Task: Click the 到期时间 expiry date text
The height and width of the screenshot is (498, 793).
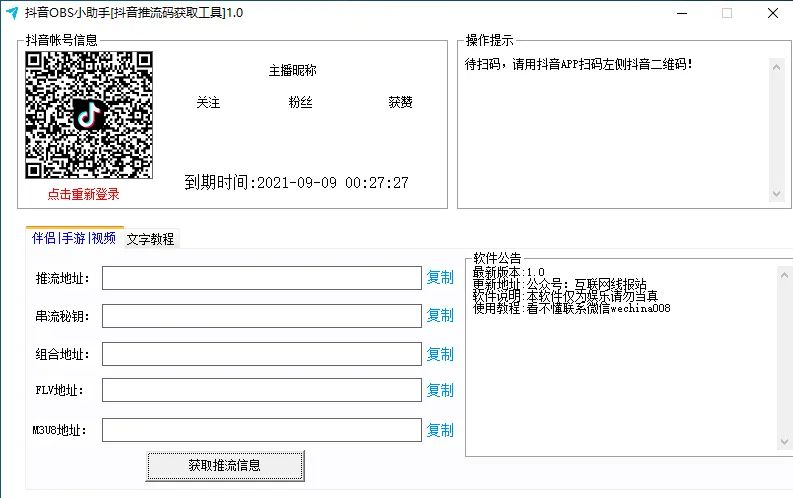Action: pos(296,183)
